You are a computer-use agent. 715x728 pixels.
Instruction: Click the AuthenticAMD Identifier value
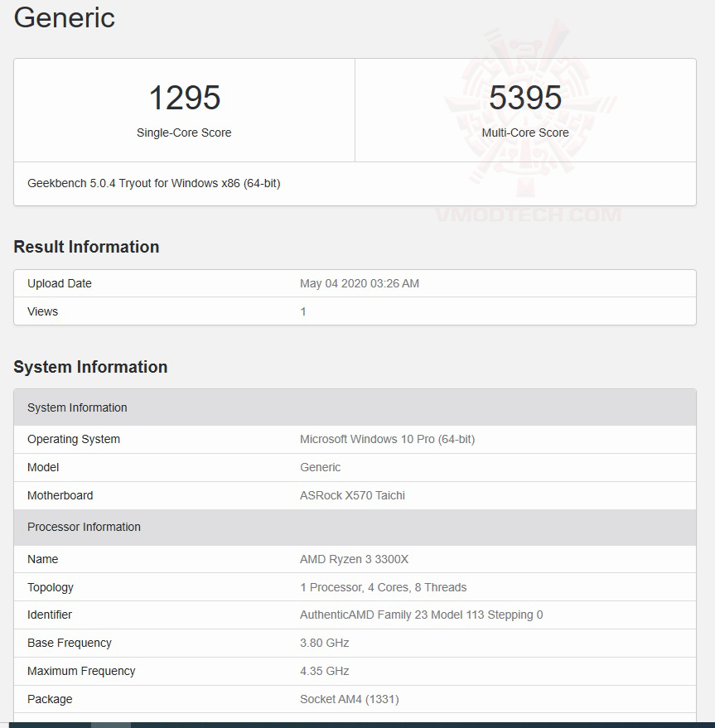pos(421,615)
